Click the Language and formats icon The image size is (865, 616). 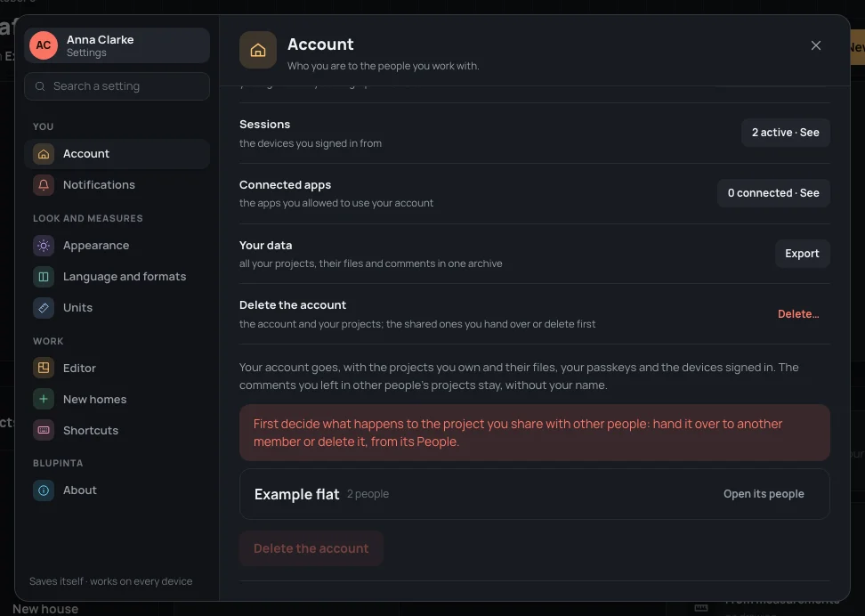[x=44, y=277]
